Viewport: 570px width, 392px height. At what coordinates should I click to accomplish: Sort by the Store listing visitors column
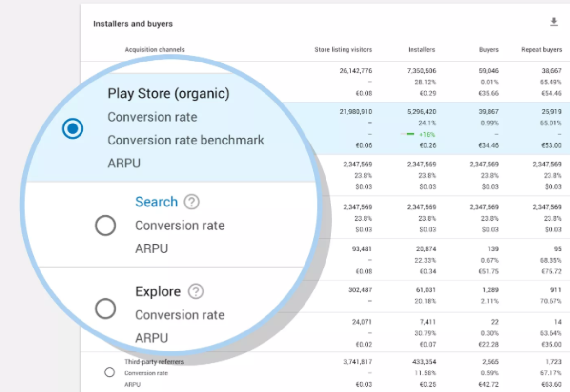[x=343, y=49]
